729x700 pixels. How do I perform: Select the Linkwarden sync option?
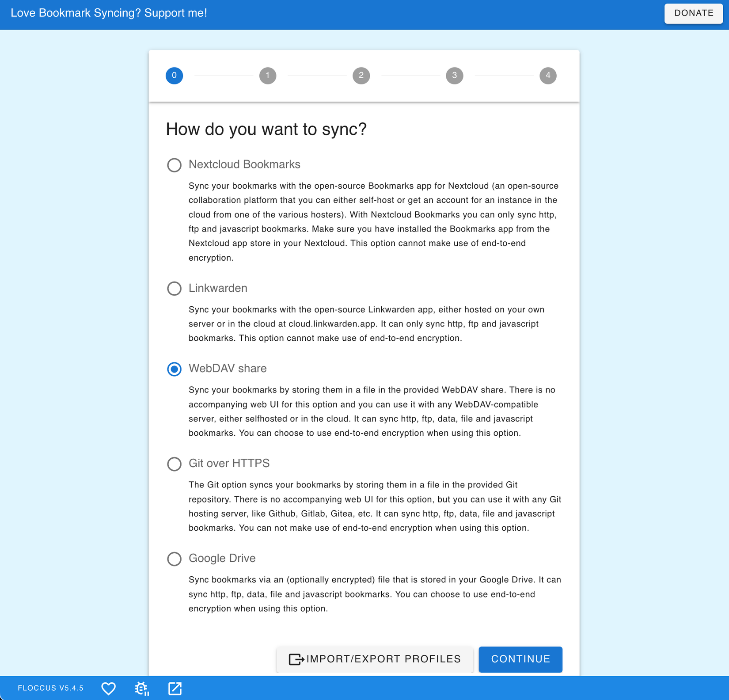(x=174, y=289)
